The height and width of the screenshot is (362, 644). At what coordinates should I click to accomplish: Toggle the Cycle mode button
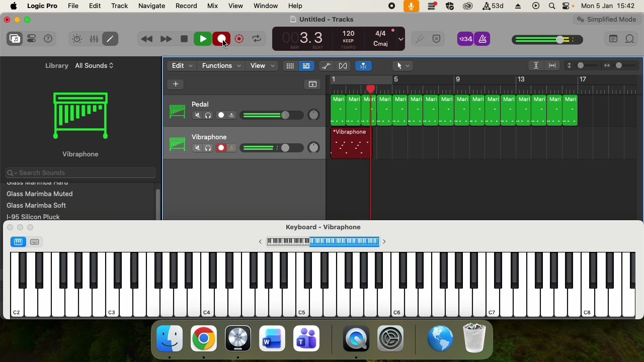[x=257, y=39]
